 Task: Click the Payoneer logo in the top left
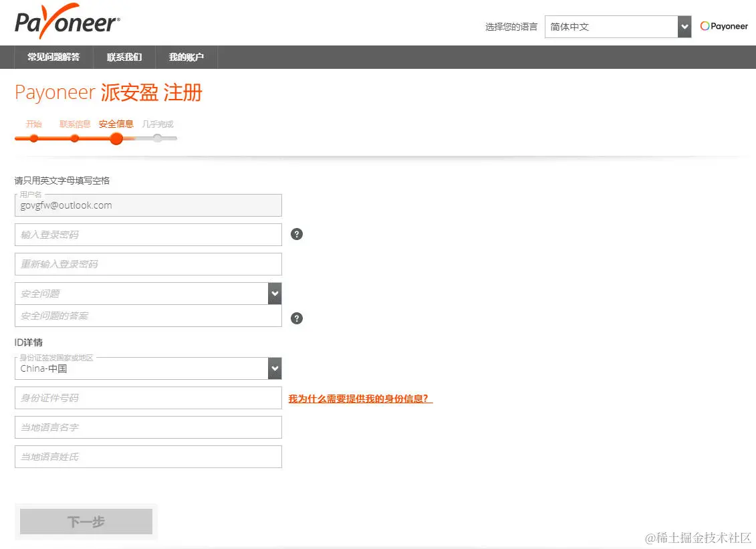pos(67,22)
